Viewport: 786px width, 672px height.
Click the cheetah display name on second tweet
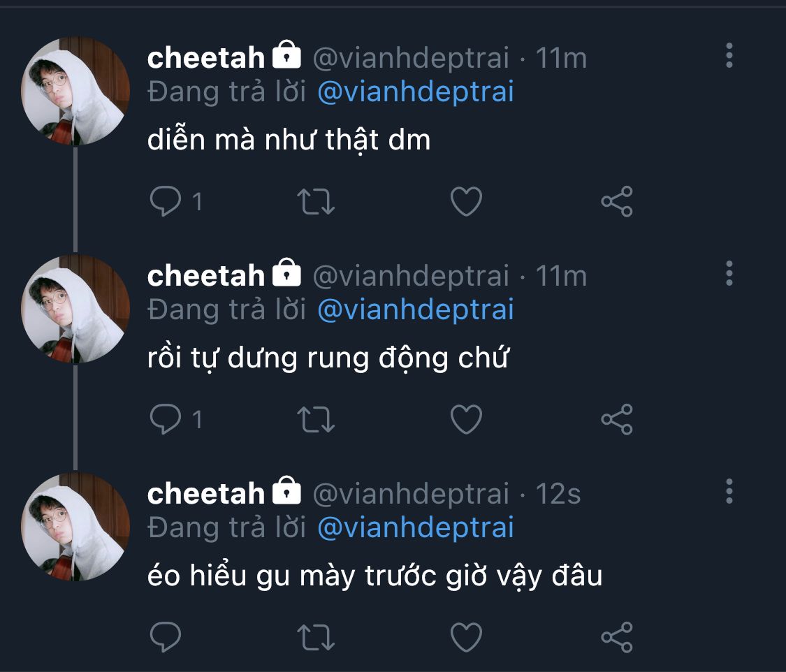(x=206, y=276)
